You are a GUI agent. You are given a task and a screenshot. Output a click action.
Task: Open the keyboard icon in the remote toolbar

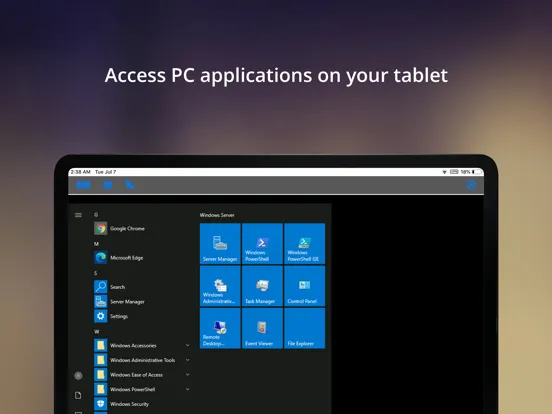click(83, 185)
